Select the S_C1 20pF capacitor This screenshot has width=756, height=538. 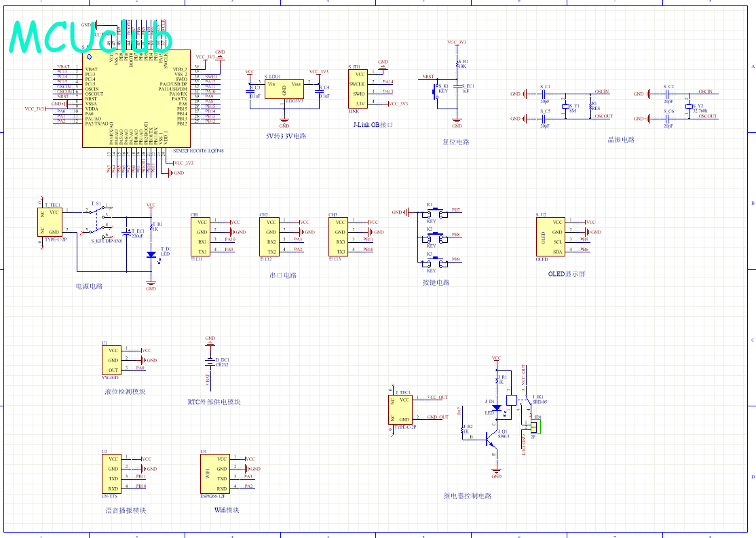coord(545,94)
